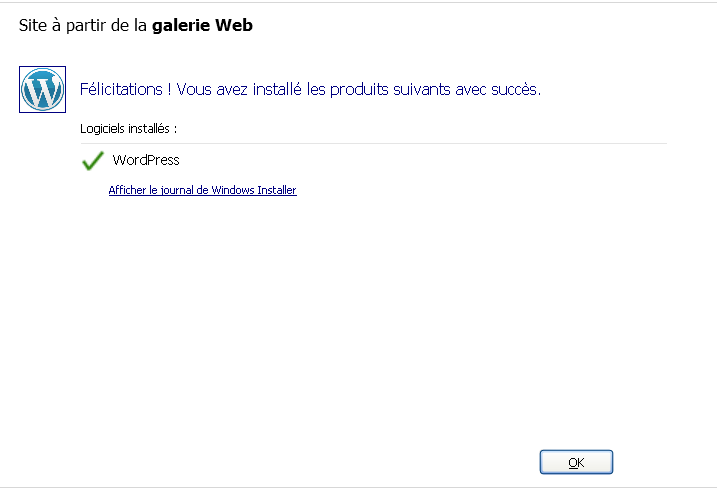
Task: Click the word 'Site' in the title
Action: tap(32, 26)
